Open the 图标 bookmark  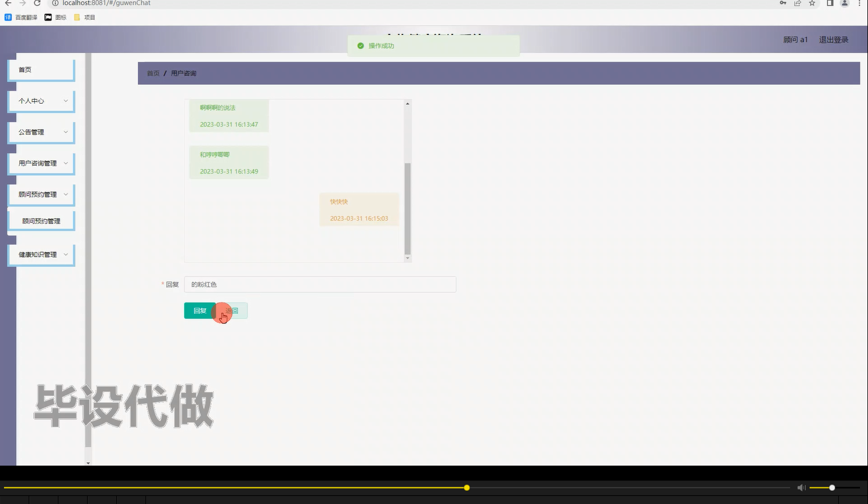point(56,17)
